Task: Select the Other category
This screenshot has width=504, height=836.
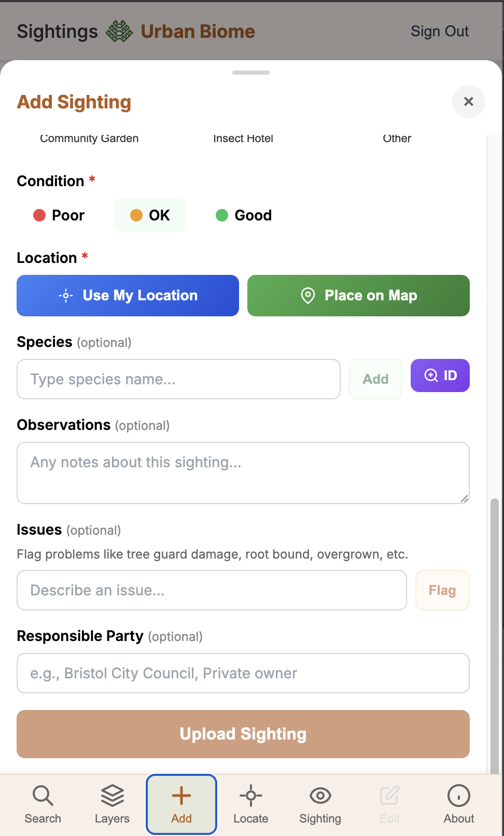Action: [x=397, y=138]
